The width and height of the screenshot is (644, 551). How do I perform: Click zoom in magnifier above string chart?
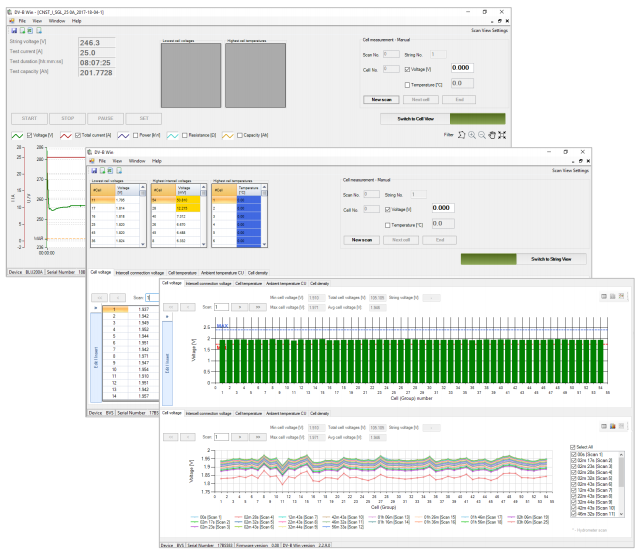click(x=472, y=135)
